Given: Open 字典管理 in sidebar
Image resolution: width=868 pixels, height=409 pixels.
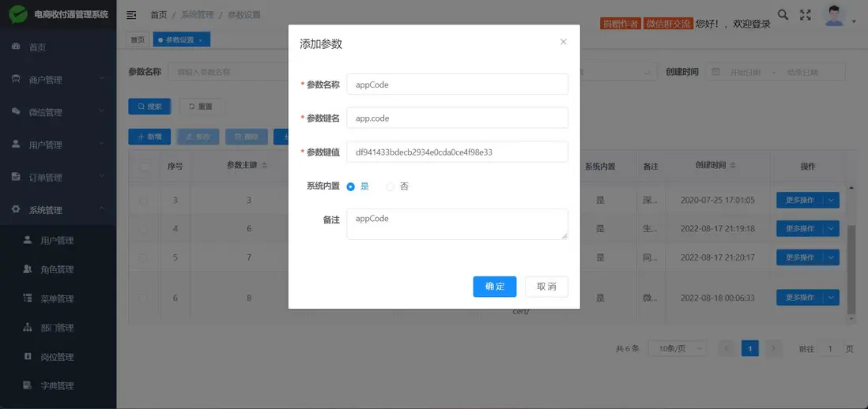Looking at the screenshot, I should click(x=58, y=386).
